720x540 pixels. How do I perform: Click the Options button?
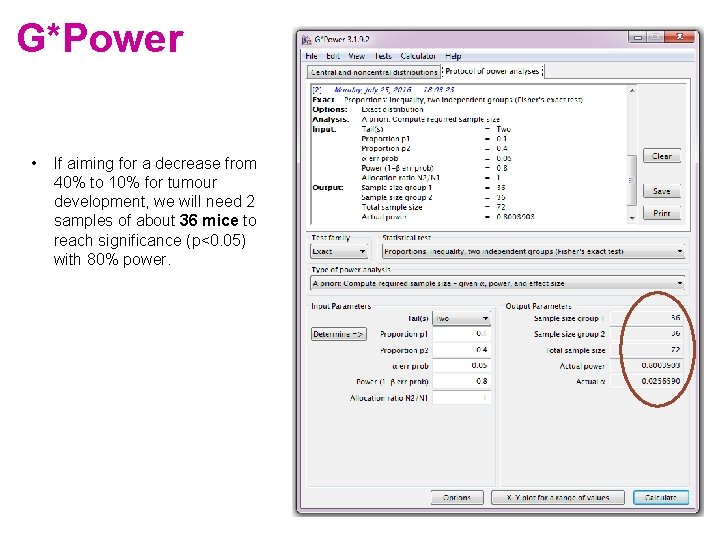pos(457,497)
